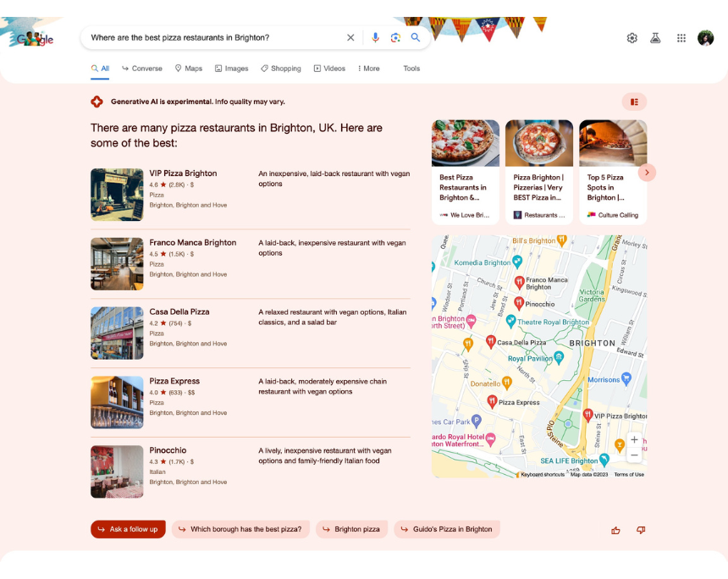Give thumbs down on the AI answer
The image size is (728, 579).
641,529
